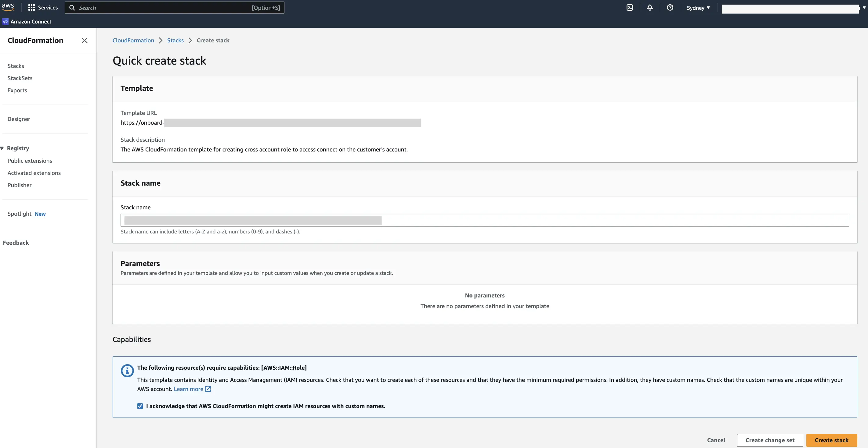868x448 pixels.
Task: Open the account menu dropdown arrow
Action: click(x=864, y=7)
